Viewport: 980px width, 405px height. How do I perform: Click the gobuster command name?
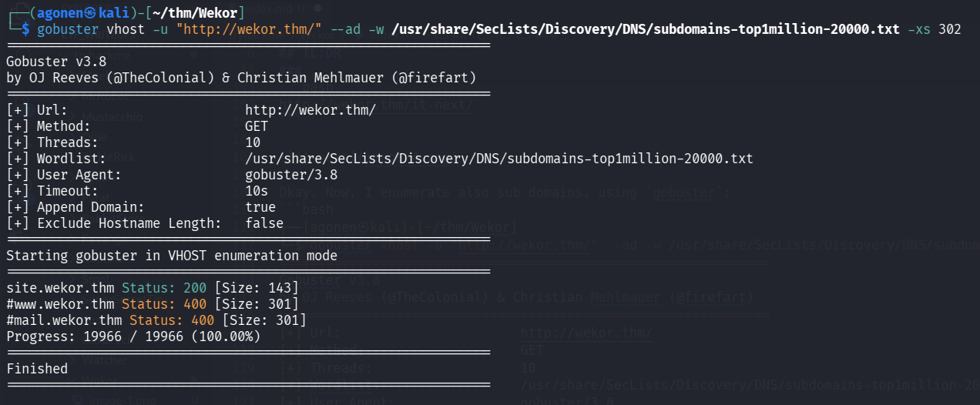[68, 30]
